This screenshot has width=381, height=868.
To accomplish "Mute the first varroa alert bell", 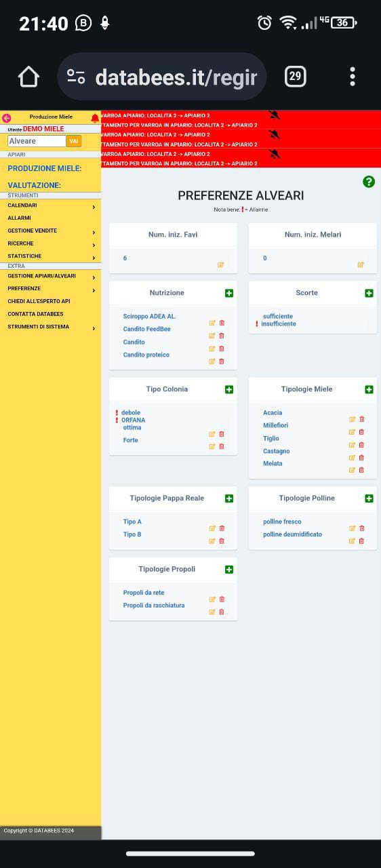I will point(274,115).
